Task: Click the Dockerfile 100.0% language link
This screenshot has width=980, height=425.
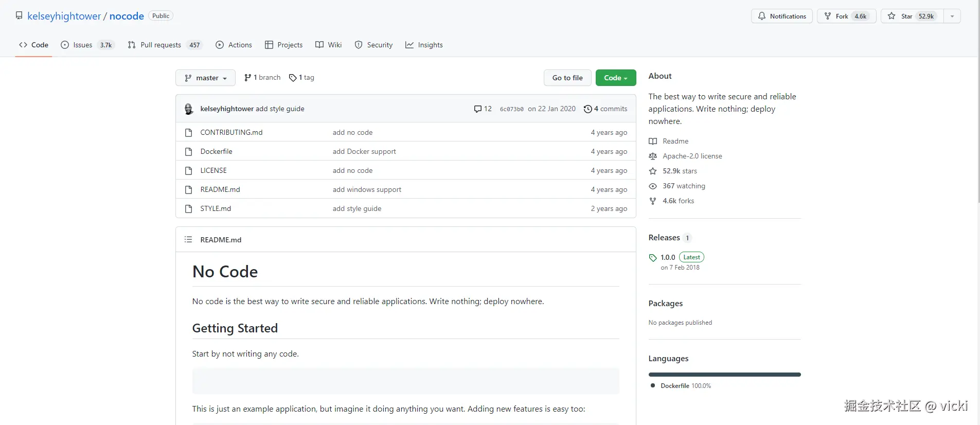Action: click(686, 385)
